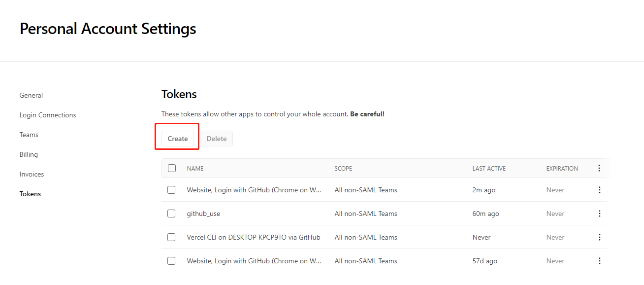644x285 pixels.
Task: Open the Teams settings page
Action: tap(29, 135)
